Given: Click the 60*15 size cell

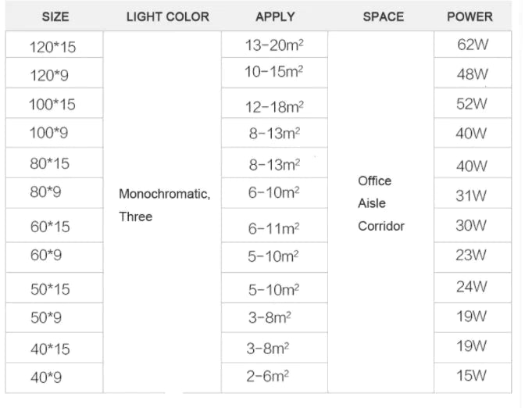Looking at the screenshot, I should click(x=50, y=227).
